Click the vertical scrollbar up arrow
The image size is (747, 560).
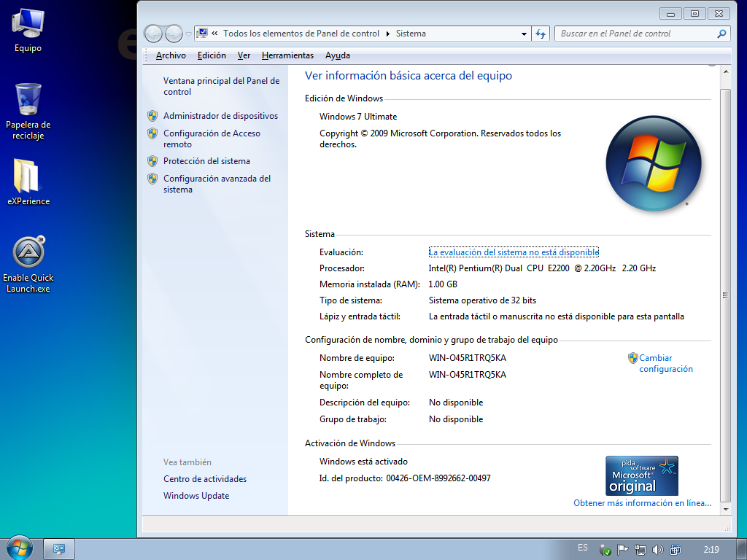(725, 71)
